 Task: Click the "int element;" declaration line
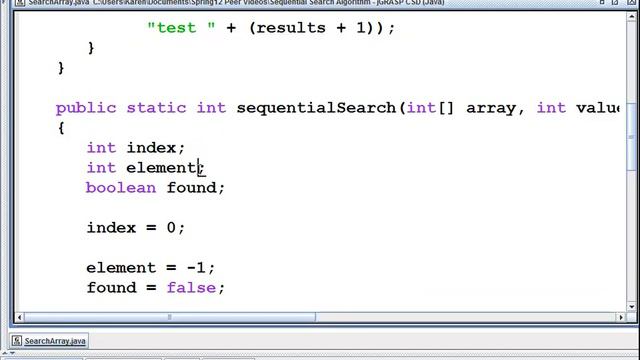145,168
